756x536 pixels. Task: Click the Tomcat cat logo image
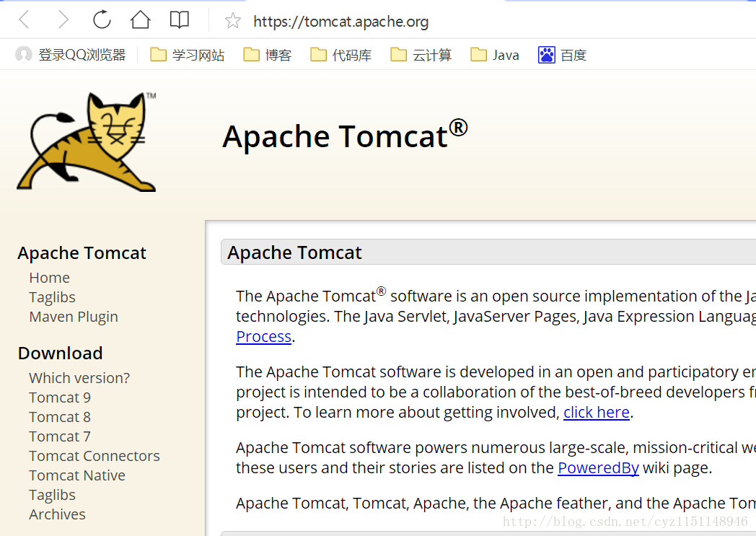87,141
